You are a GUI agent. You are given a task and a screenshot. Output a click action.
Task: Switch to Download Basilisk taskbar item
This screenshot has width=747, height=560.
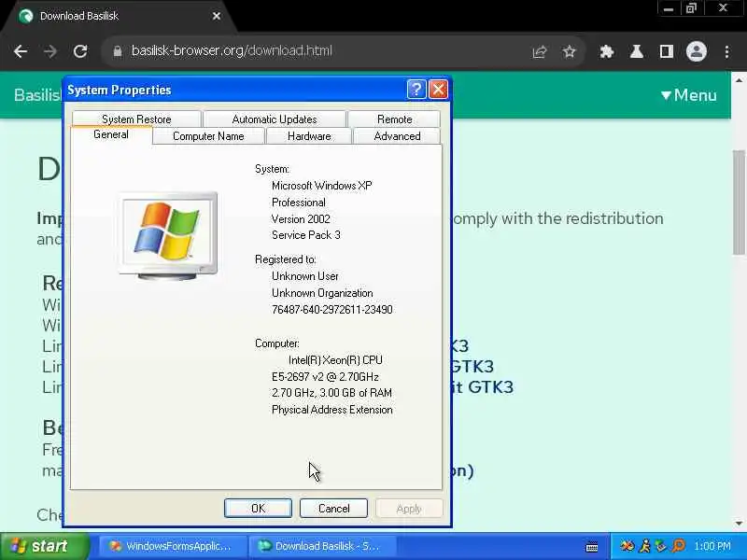(x=322, y=546)
